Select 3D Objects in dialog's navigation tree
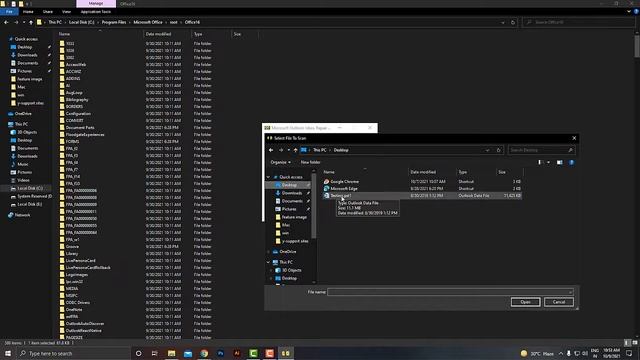 (291, 270)
